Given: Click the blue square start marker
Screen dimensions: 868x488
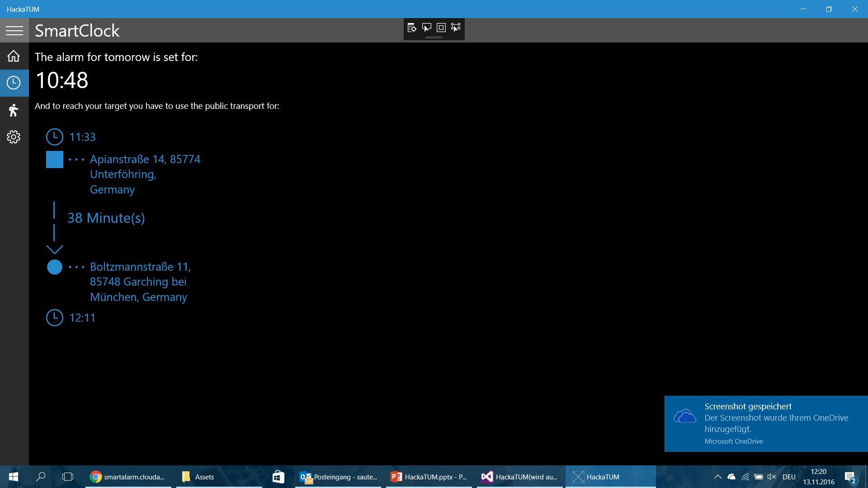Looking at the screenshot, I should (x=55, y=160).
